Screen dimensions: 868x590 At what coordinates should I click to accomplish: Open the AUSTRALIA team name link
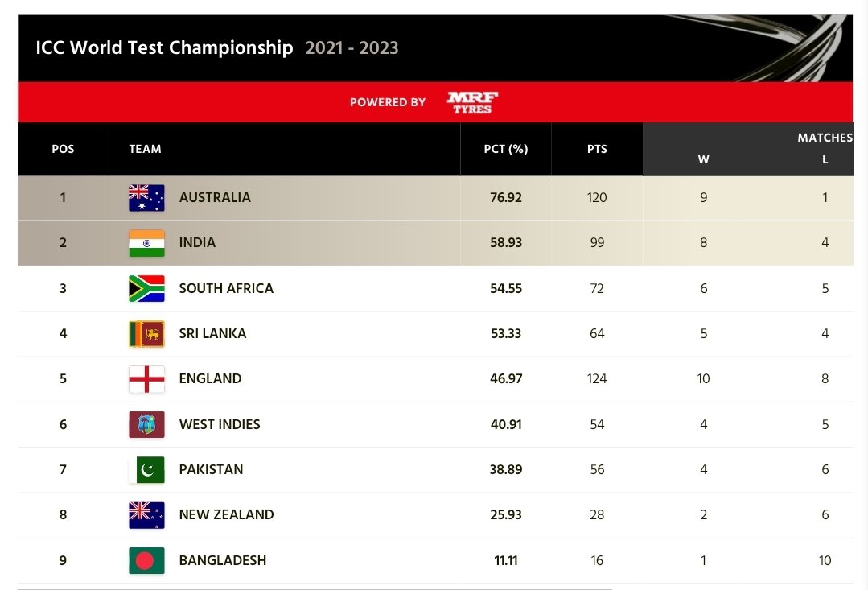pos(215,197)
